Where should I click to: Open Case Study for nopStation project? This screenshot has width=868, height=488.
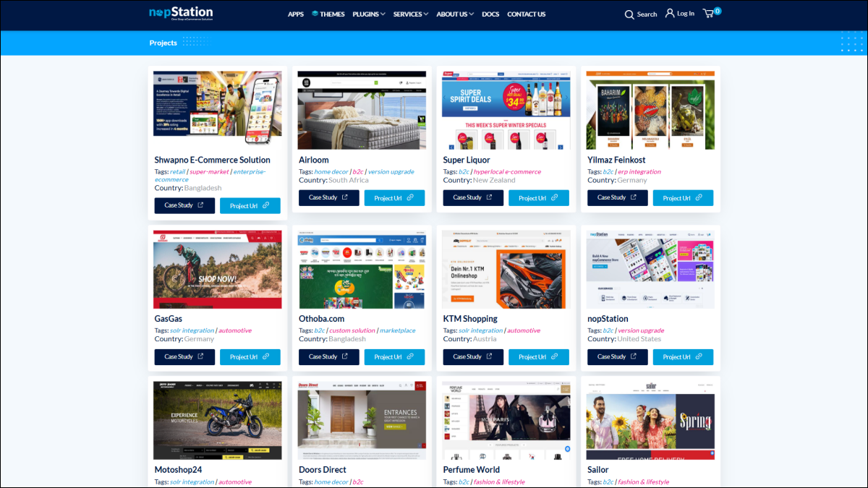618,356
